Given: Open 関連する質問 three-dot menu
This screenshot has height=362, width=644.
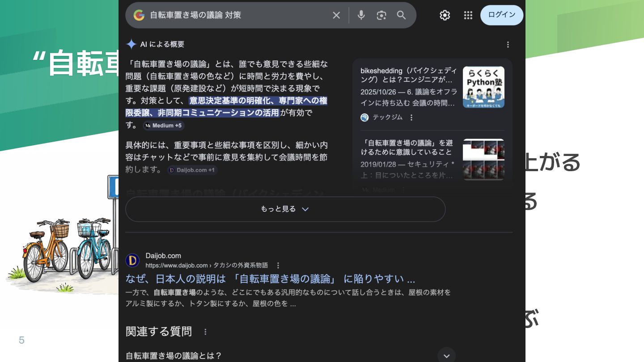Looking at the screenshot, I should pyautogui.click(x=205, y=332).
